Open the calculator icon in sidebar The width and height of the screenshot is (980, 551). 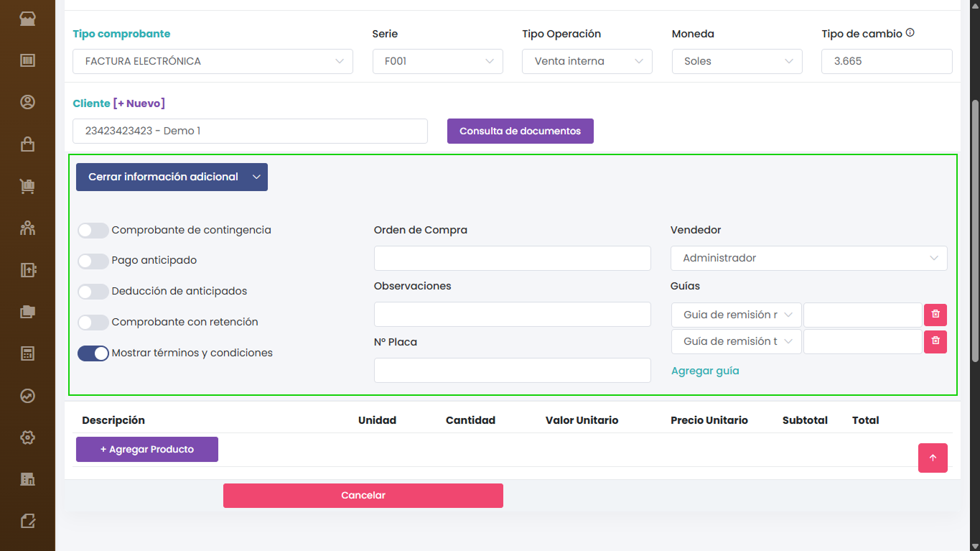click(27, 353)
